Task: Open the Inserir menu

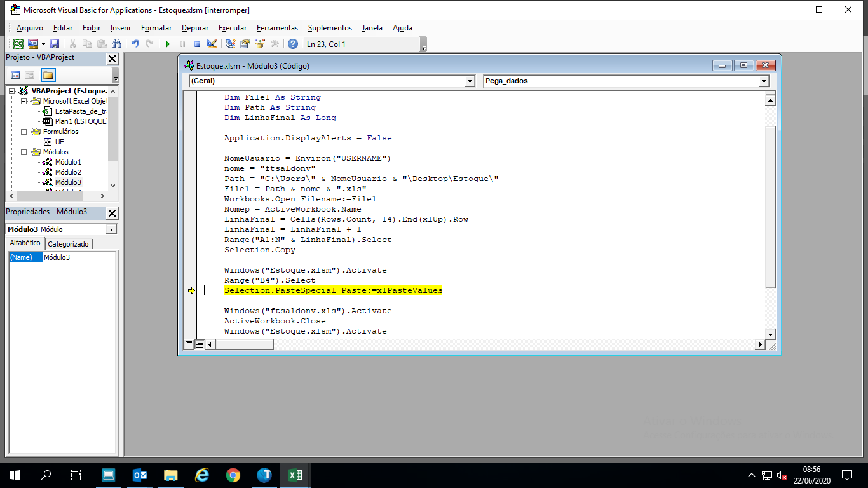Action: coord(121,28)
